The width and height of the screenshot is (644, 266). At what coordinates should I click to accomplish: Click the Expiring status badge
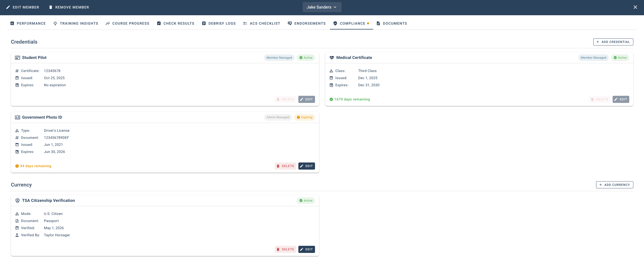coord(304,117)
